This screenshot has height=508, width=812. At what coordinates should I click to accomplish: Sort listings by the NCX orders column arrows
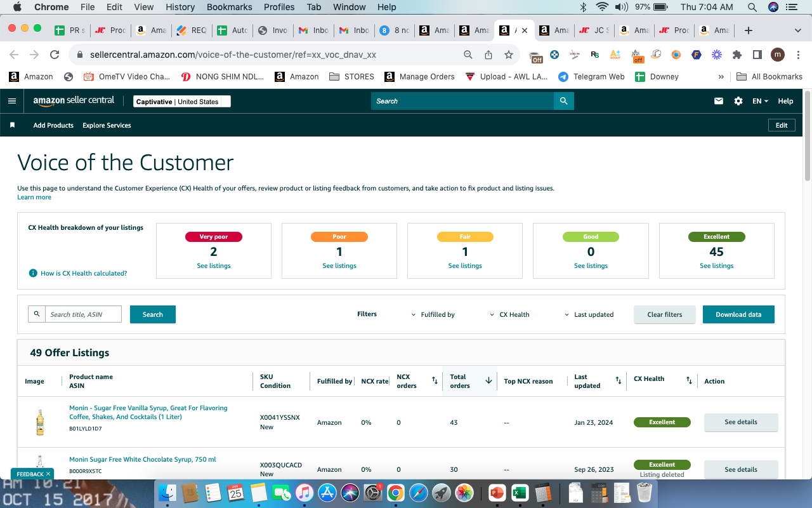[x=435, y=380]
